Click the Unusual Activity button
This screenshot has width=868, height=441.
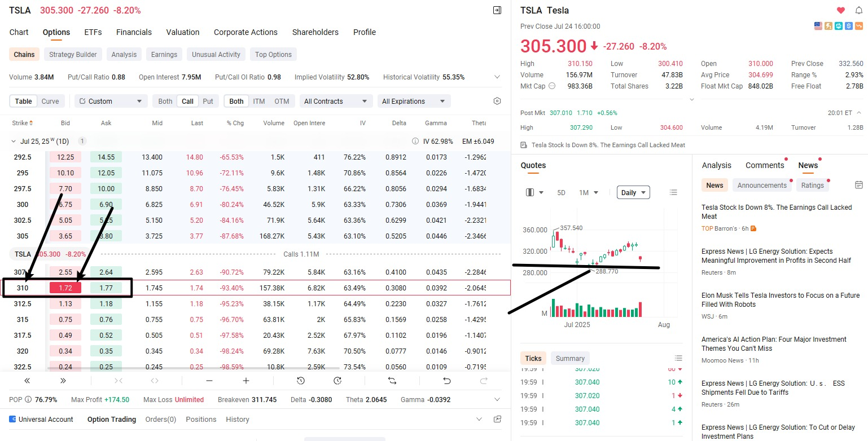[x=216, y=55]
